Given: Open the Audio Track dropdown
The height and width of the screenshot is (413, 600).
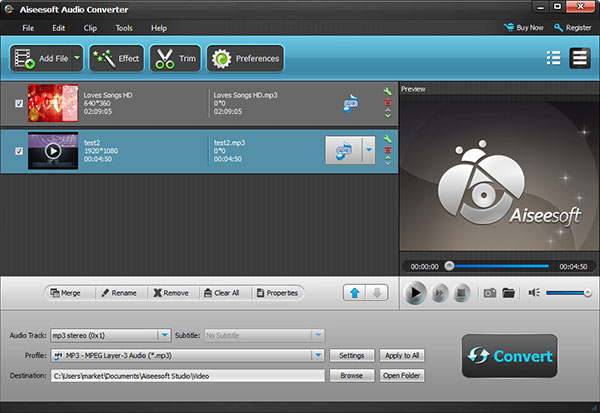Looking at the screenshot, I should tap(111, 335).
